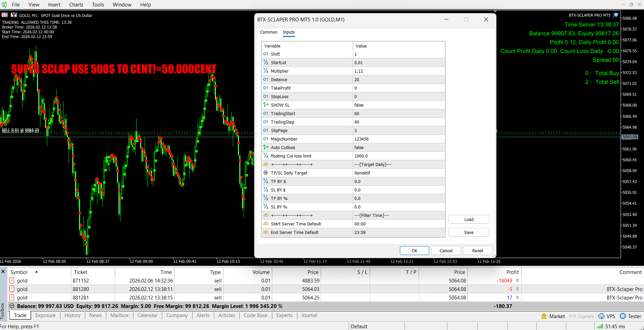This screenshot has height=330, width=644.
Task: Collapse the Balance summary row
Action: coord(12,306)
